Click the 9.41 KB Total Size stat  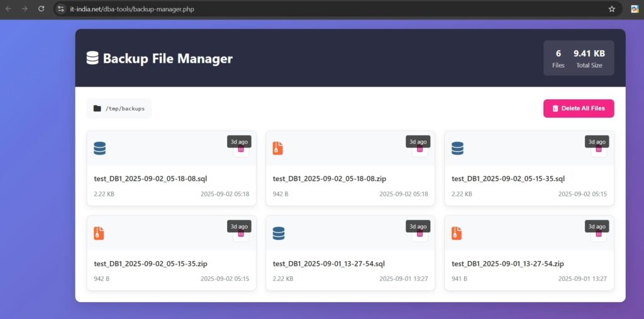(x=589, y=58)
